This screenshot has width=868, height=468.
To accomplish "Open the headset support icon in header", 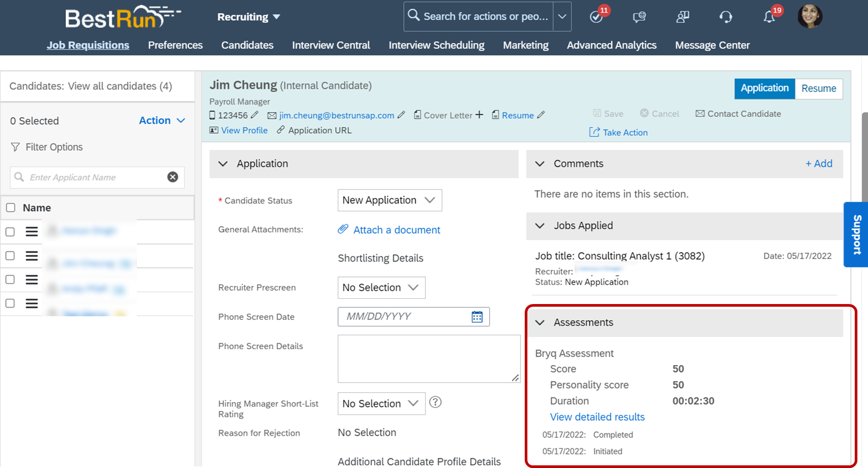I will click(x=726, y=17).
